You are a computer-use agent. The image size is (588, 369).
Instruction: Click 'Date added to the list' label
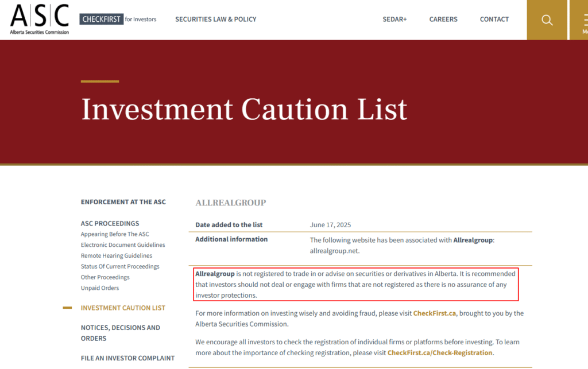(x=229, y=225)
